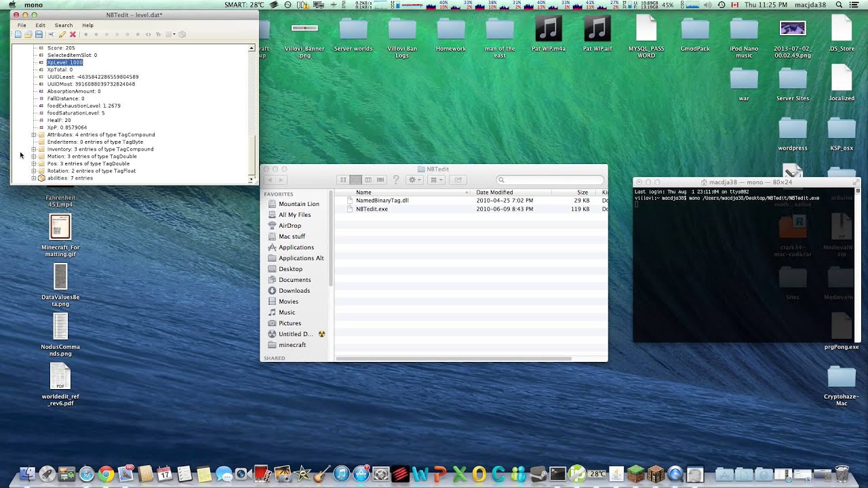
Task: Click the Finder share button
Action: click(458, 180)
